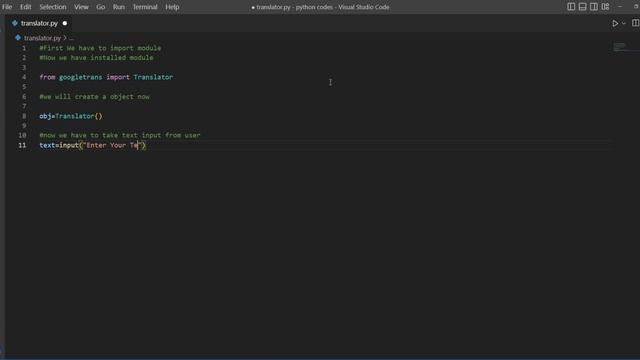The image size is (640, 360).
Task: Click the Python file icon in breadcrumb
Action: click(x=18, y=38)
